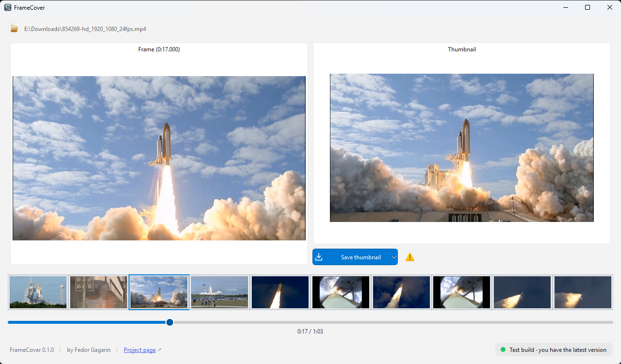This screenshot has height=364, width=621.
Task: Click the "FrameCover 0.1.0" version text
Action: 32,350
